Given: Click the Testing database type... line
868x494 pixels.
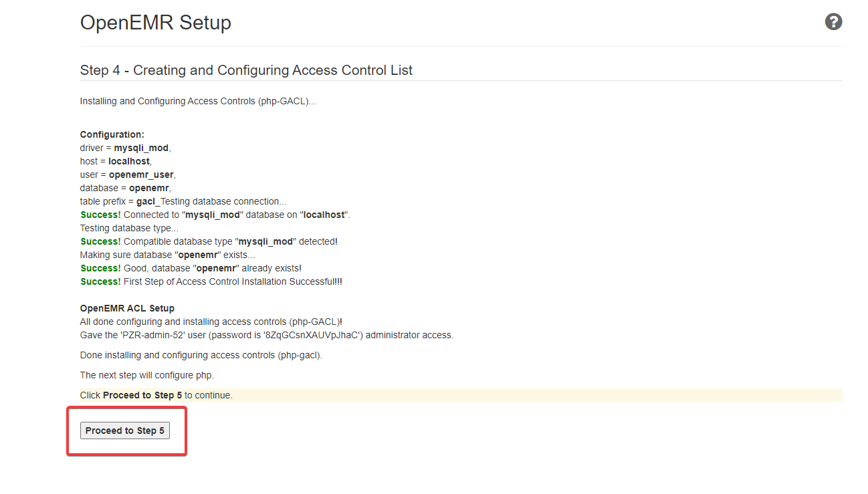Looking at the screenshot, I should point(129,228).
